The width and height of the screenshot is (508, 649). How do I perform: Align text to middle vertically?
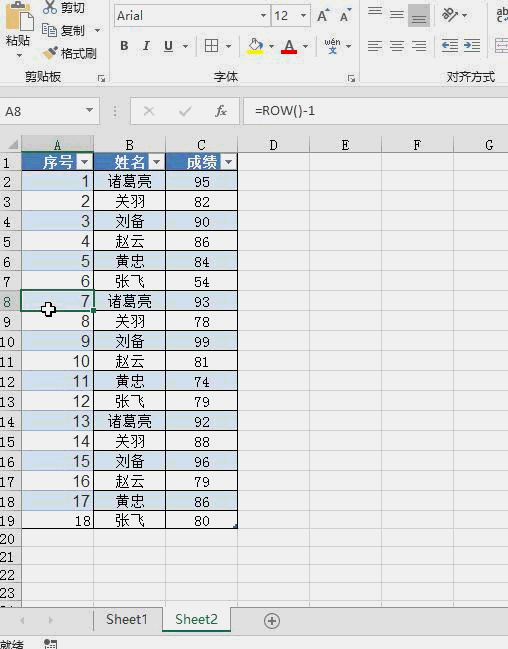397,15
